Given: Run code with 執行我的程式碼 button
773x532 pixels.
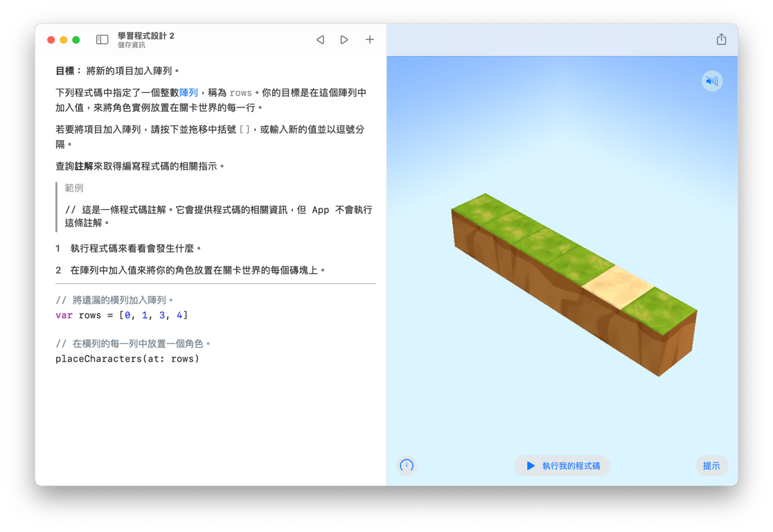Looking at the screenshot, I should coord(562,465).
